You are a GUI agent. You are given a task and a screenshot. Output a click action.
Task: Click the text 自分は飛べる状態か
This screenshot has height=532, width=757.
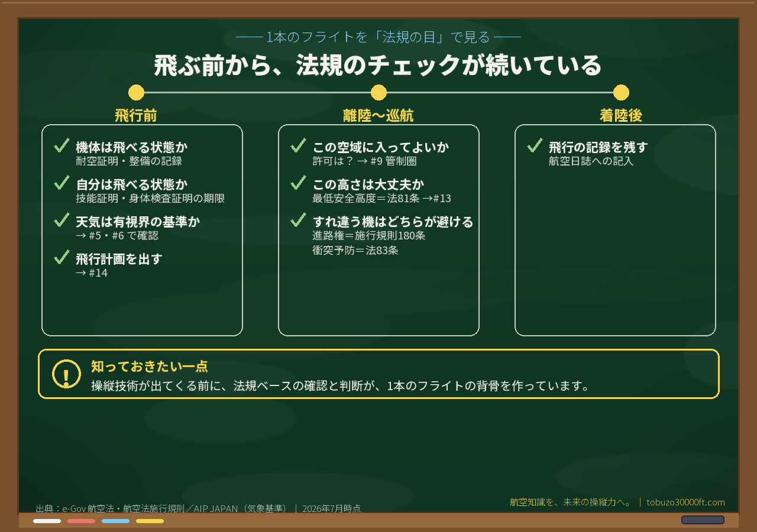tap(132, 184)
